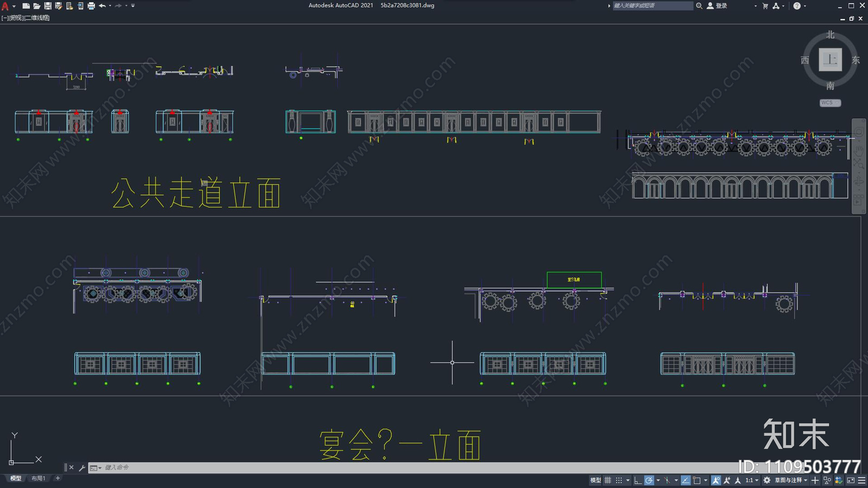Click the Save As icon
The width and height of the screenshot is (868, 488).
(59, 6)
